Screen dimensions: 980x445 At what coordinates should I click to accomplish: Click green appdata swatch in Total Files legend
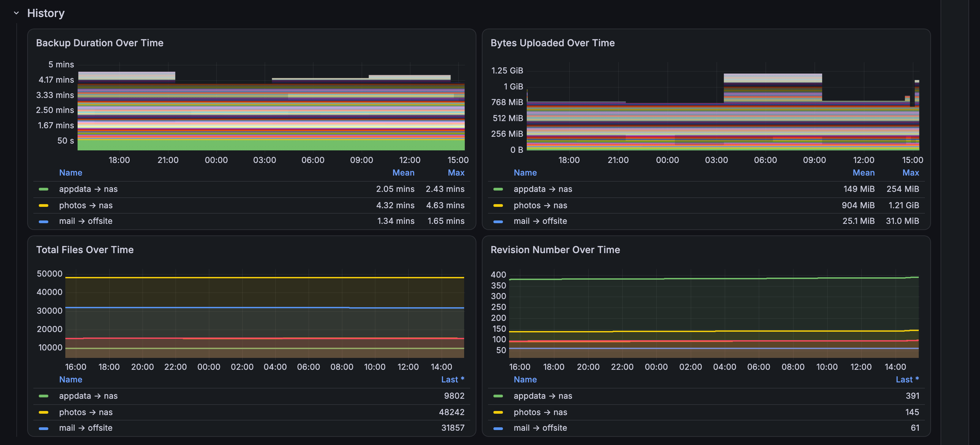coord(43,396)
